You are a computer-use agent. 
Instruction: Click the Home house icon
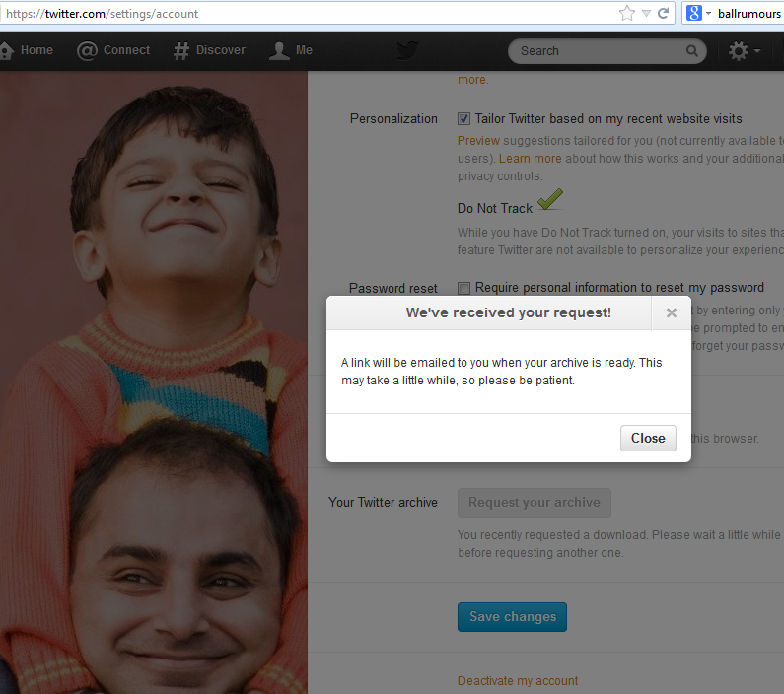[x=7, y=50]
